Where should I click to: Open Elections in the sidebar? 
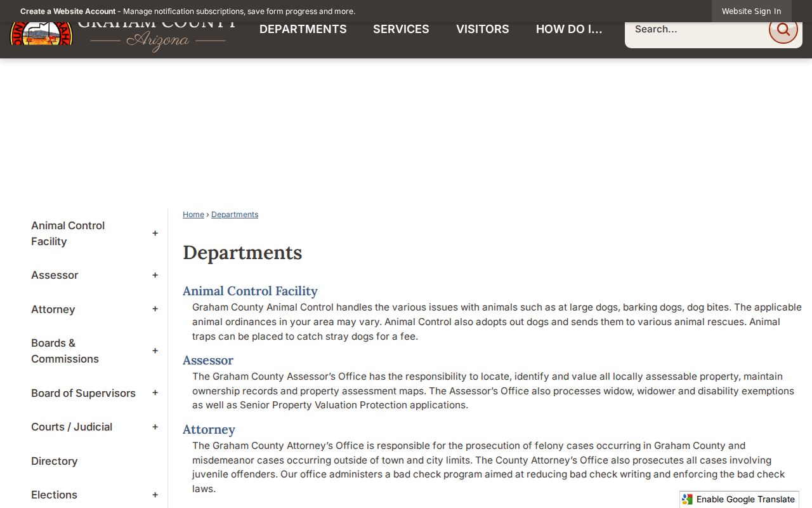coord(54,495)
